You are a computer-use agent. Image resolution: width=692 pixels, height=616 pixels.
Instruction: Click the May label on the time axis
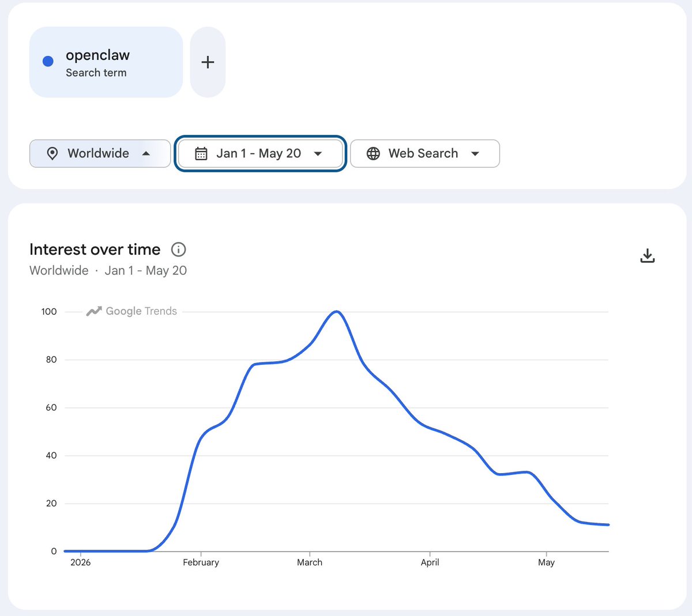click(546, 562)
